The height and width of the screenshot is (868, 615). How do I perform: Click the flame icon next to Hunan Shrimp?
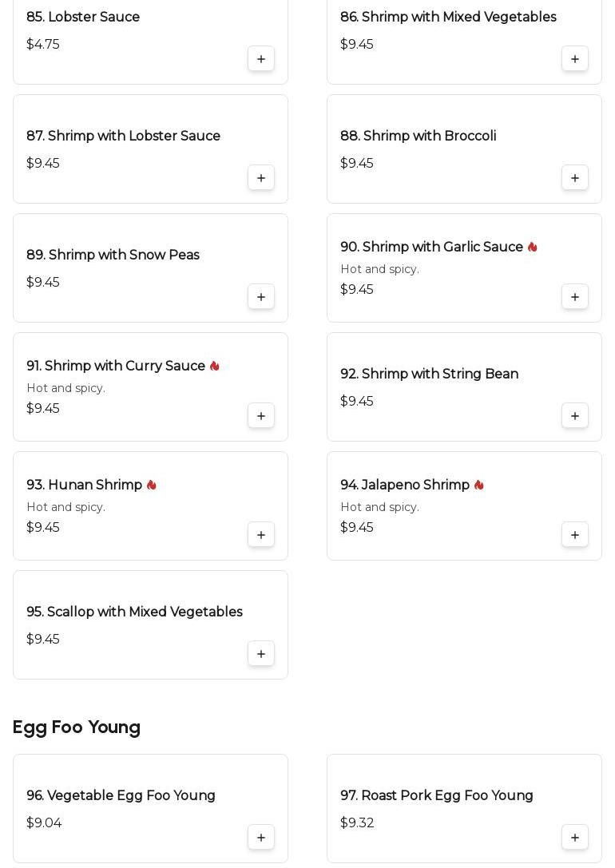152,486
